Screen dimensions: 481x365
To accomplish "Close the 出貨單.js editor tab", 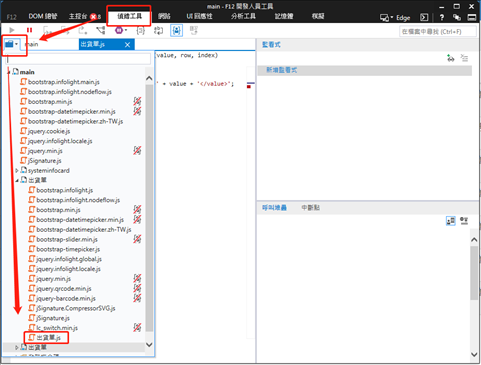I will tap(127, 45).
